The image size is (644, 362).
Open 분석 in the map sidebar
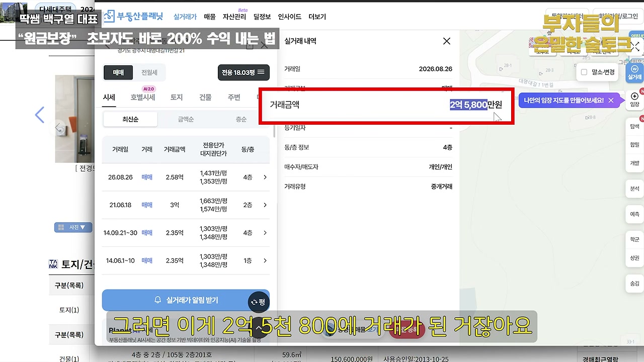634,189
